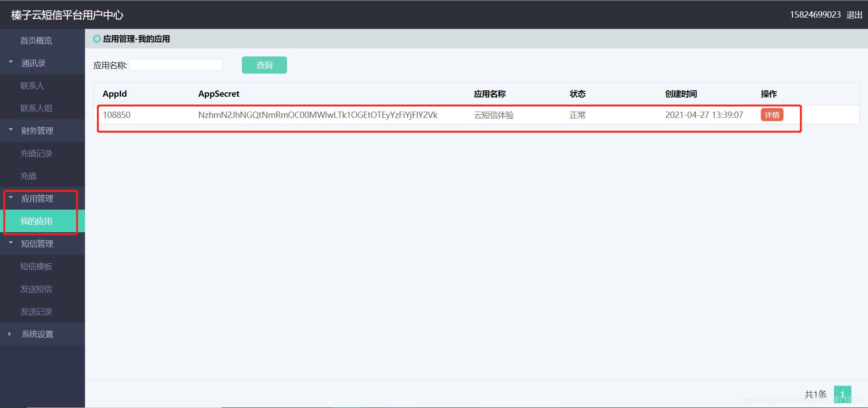Open the 发送短信 send SMS page

click(x=37, y=289)
